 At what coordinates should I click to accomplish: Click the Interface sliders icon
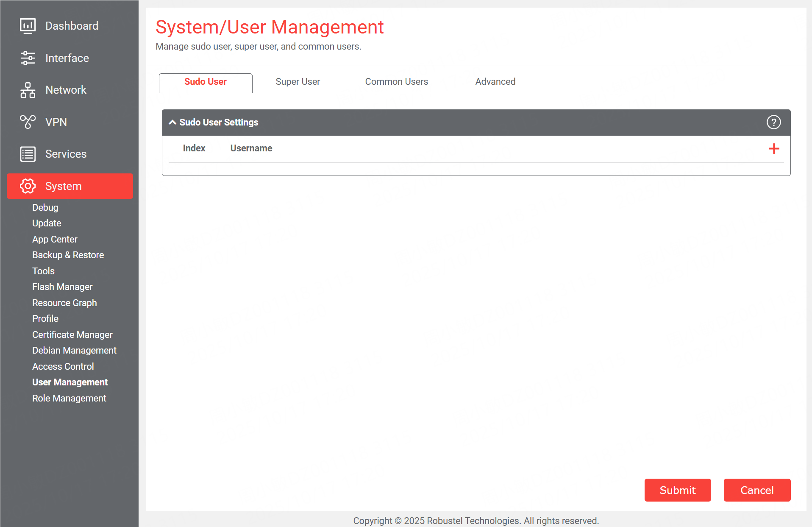[28, 58]
